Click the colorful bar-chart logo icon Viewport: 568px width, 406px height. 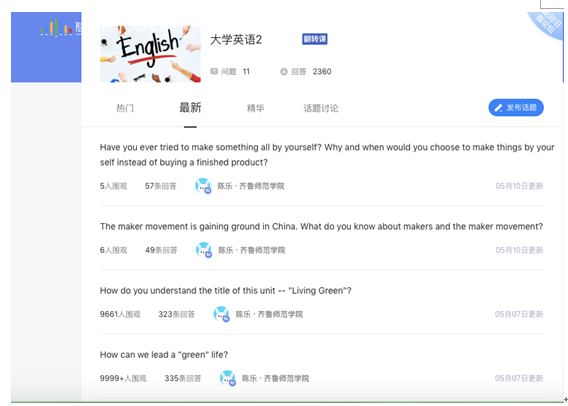coord(57,27)
